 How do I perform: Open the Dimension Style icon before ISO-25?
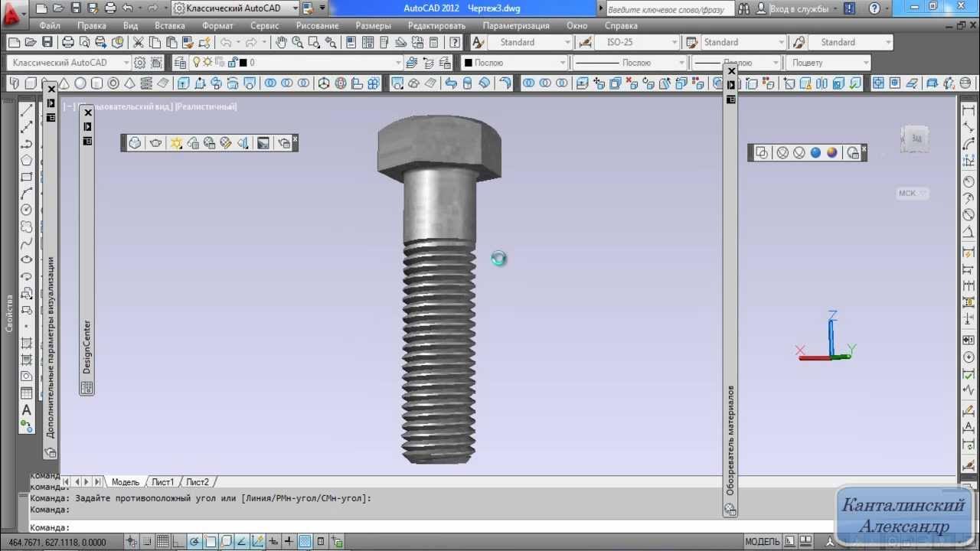click(586, 42)
